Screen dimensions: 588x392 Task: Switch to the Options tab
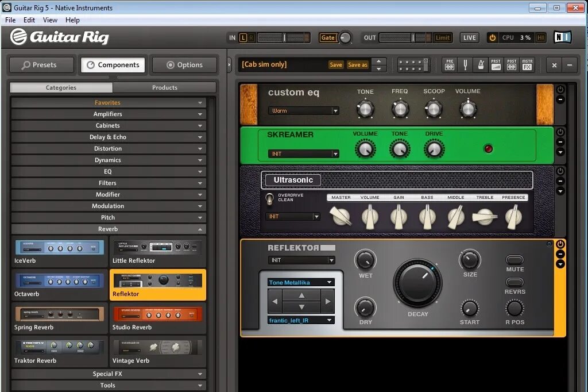[184, 65]
